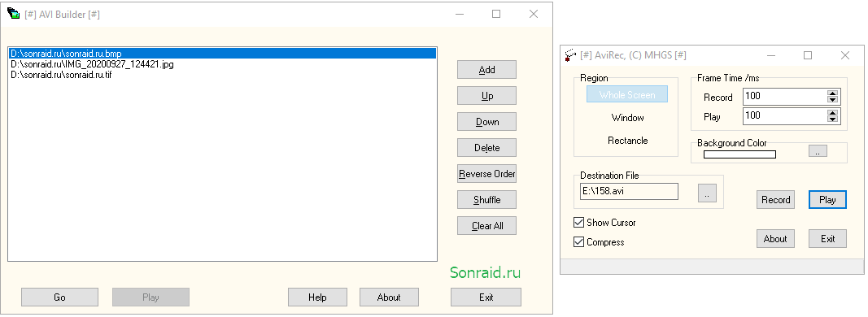Close the AVI Builder window
The image size is (868, 317).
pos(533,14)
